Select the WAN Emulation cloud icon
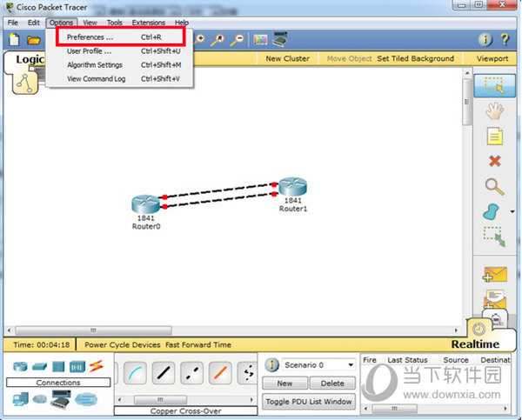 pos(40,398)
